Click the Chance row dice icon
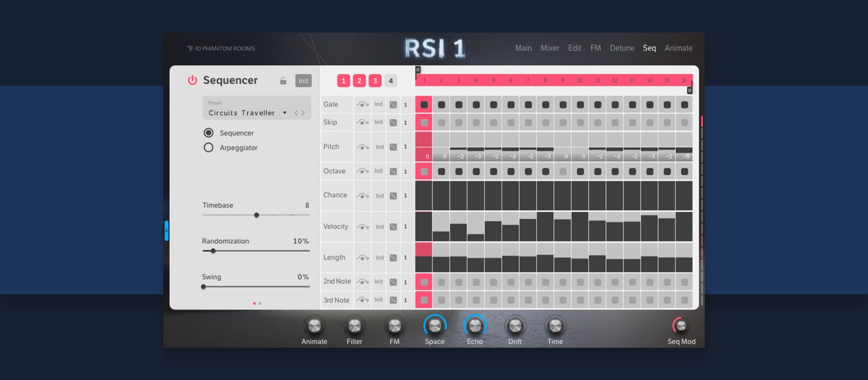The image size is (868, 380). pos(393,196)
